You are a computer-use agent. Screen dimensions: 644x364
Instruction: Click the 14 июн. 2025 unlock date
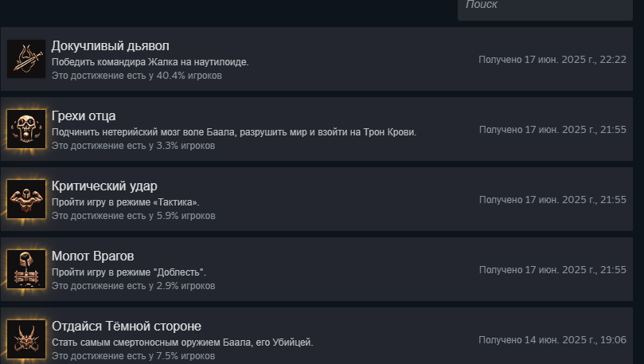pyautogui.click(x=552, y=340)
